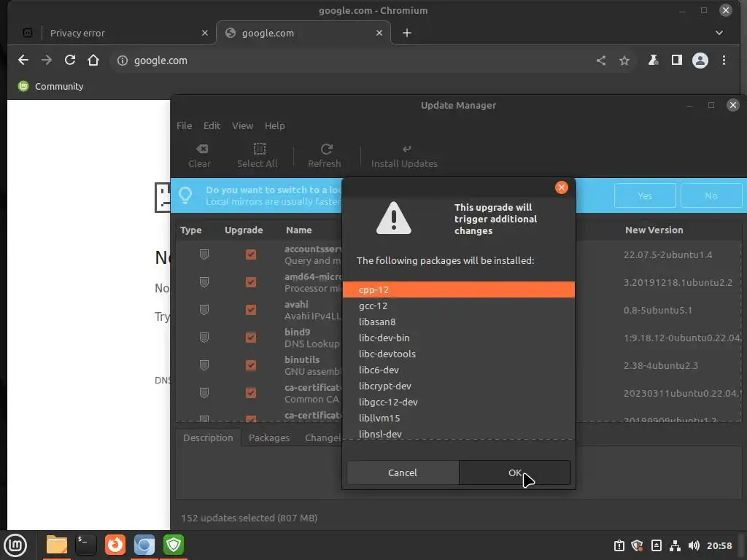Open Chromium profile avatar

pos(700,61)
